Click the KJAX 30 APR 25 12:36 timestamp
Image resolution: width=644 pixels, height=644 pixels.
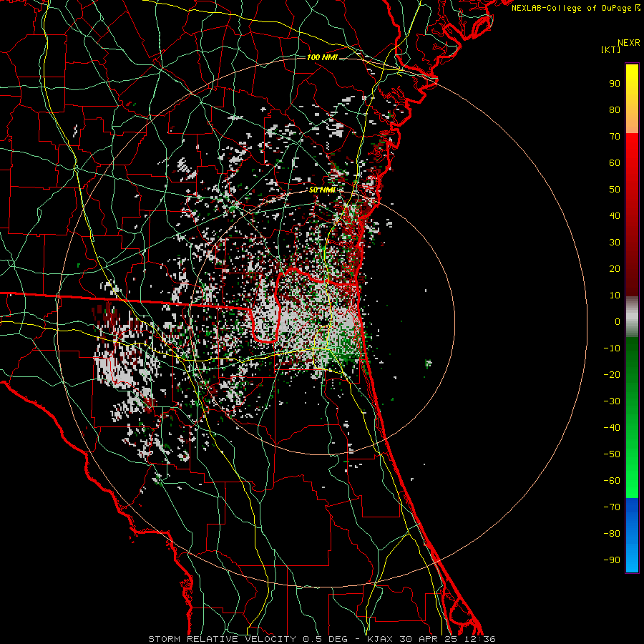coord(431,639)
